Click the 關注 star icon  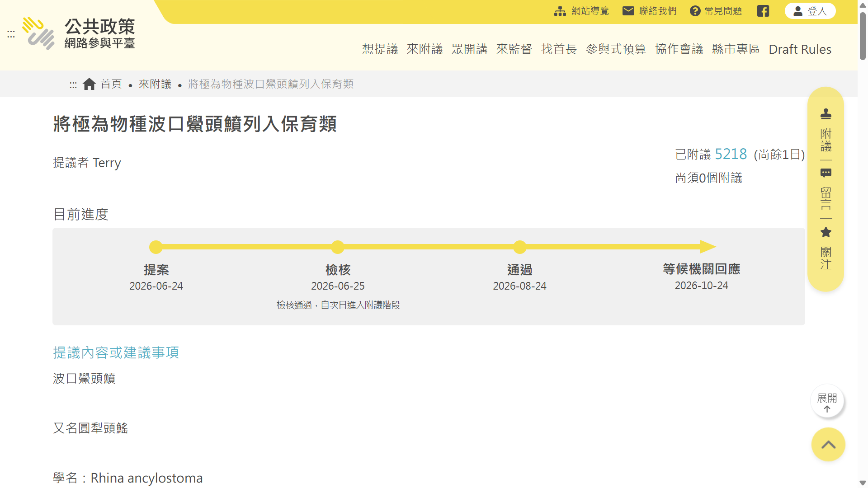pos(826,232)
